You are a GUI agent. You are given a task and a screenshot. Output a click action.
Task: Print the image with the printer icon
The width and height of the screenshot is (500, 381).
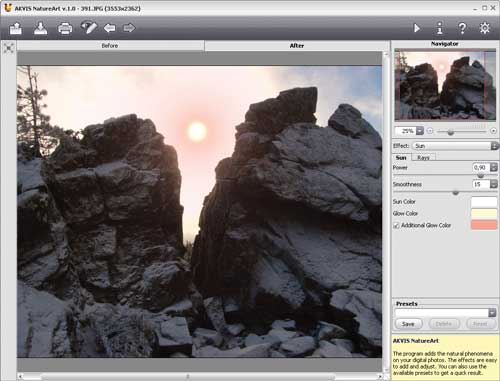pos(65,28)
